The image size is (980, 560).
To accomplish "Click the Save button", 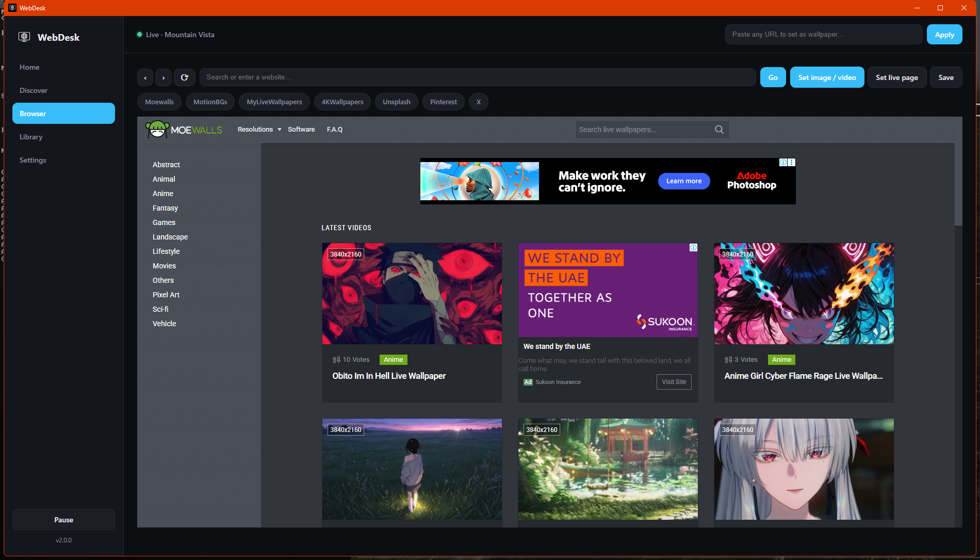I will [946, 77].
